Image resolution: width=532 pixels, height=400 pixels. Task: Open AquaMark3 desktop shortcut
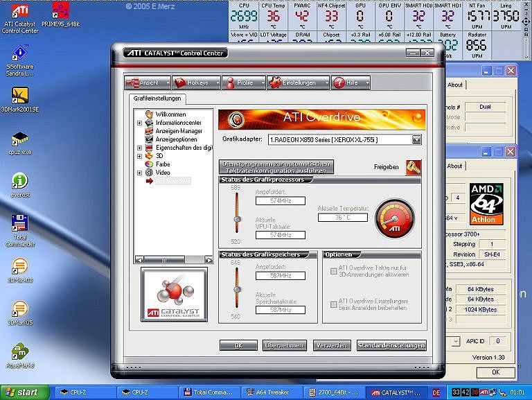[20, 356]
